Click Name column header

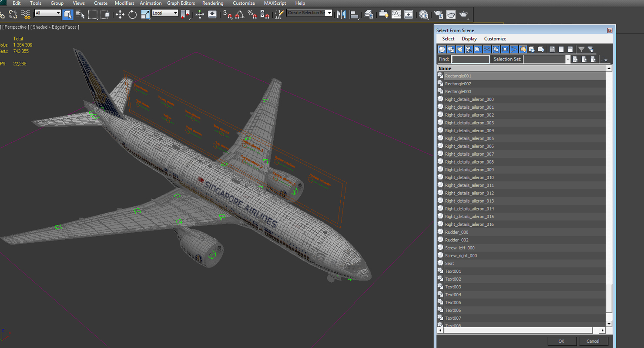[x=521, y=68]
